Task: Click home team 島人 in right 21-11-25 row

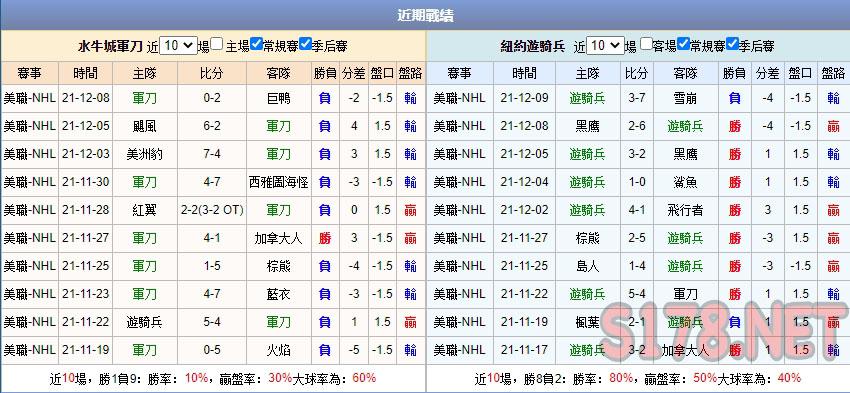Action: (x=588, y=266)
